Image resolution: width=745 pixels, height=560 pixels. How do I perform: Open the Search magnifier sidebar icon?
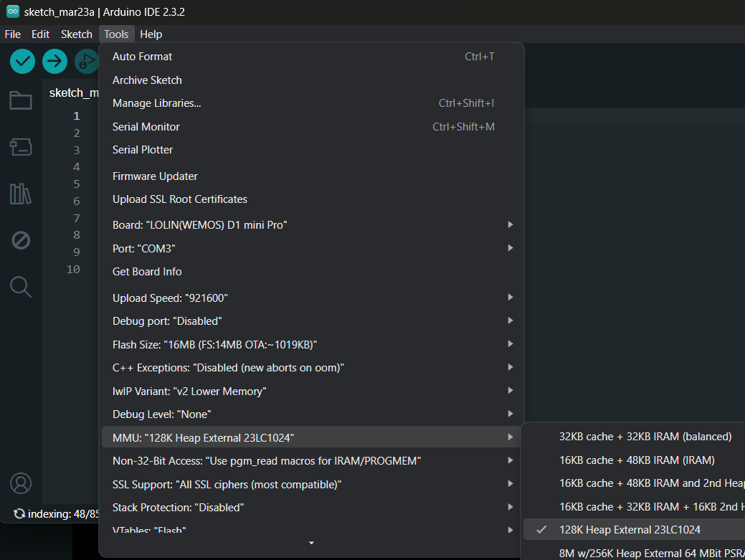(20, 287)
